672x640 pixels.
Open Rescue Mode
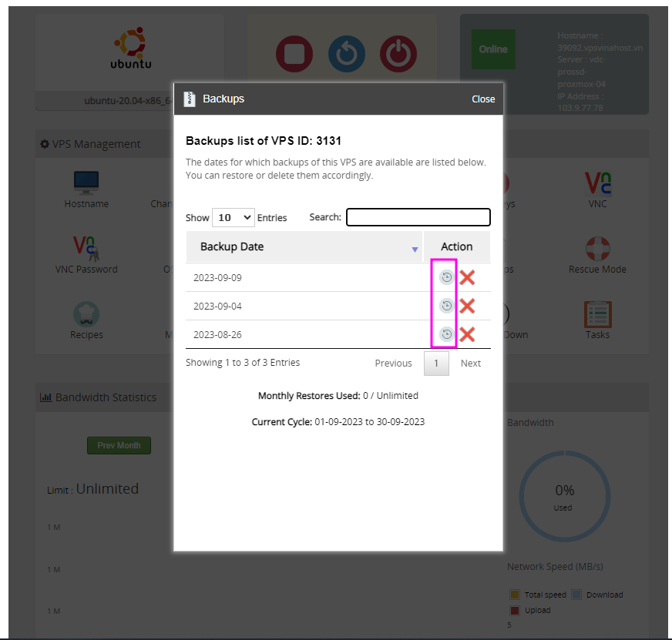pos(597,248)
